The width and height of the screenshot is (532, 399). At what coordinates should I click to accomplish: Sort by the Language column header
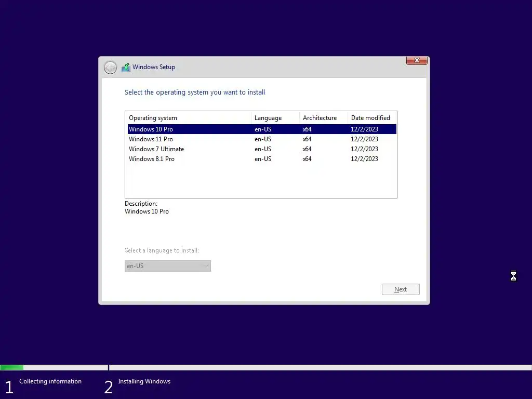tap(275, 118)
